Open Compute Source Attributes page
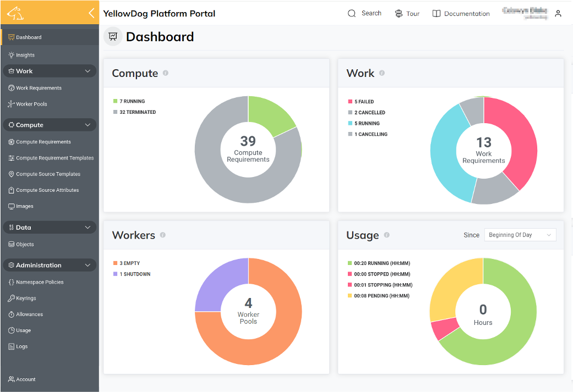This screenshot has width=573, height=392. point(47,190)
